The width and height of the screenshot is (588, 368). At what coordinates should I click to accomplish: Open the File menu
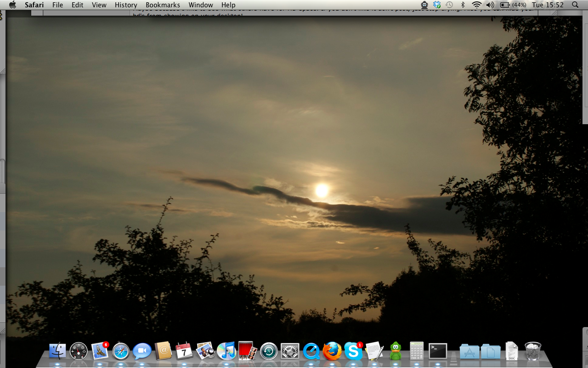pos(57,5)
